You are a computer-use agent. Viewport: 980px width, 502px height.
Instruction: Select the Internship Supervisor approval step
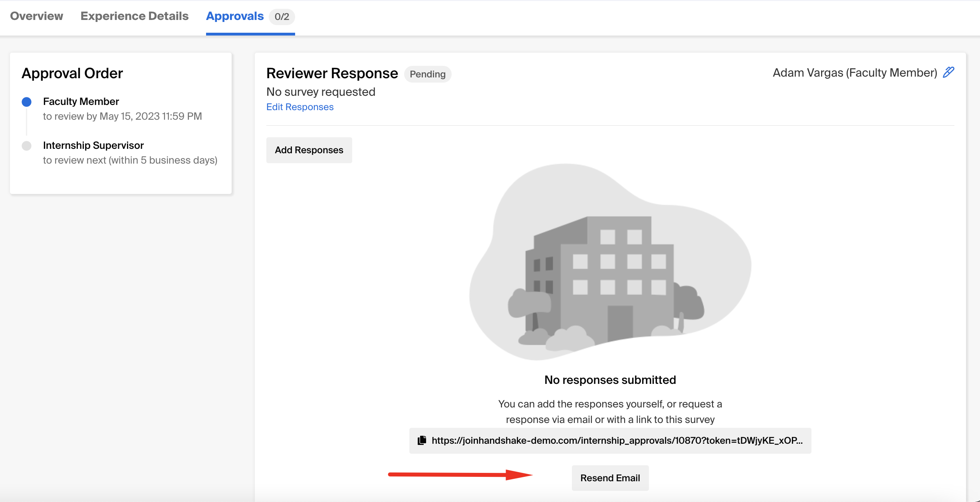tap(93, 145)
